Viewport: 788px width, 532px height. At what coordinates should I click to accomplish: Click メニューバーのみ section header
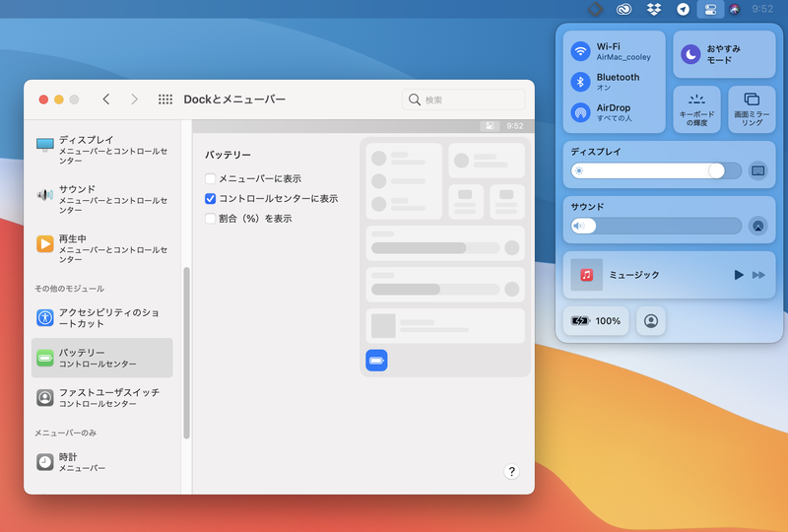[x=65, y=432]
